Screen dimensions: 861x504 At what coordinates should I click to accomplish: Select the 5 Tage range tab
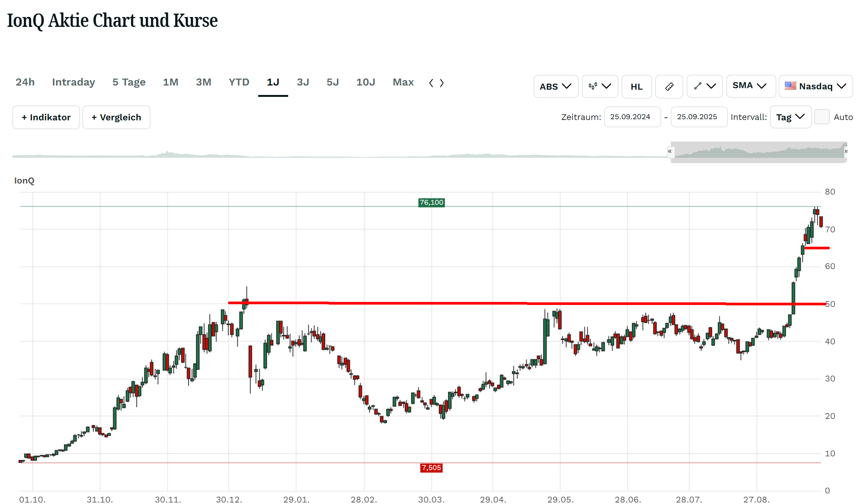pos(129,82)
